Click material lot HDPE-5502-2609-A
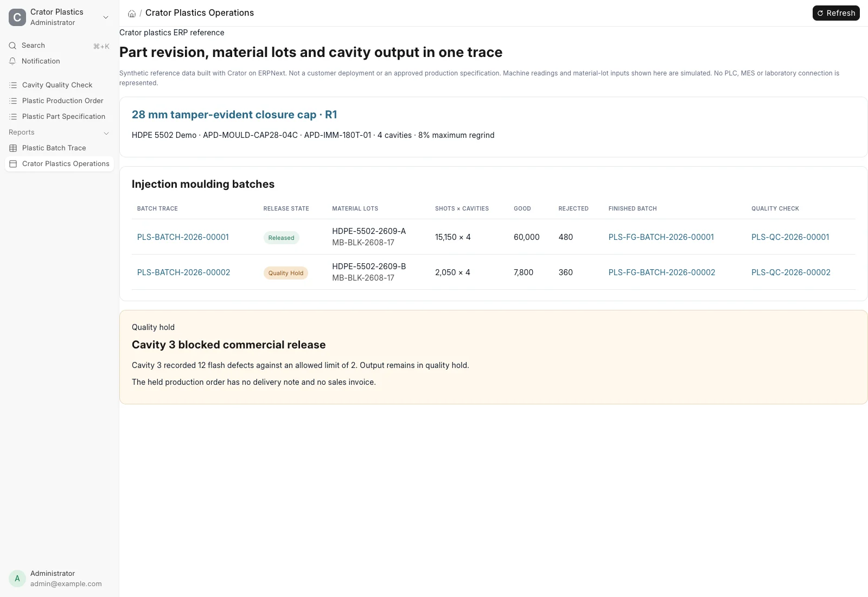 [x=369, y=231]
